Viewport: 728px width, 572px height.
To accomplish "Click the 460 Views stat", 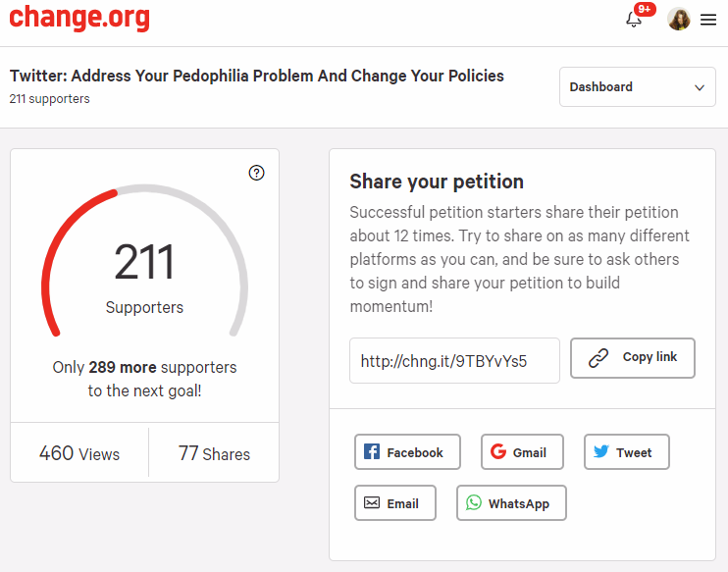I will click(x=79, y=453).
